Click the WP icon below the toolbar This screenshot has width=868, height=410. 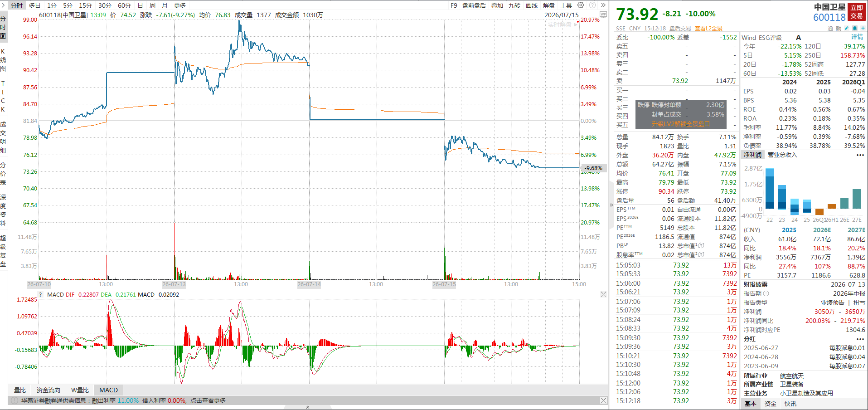(603, 15)
